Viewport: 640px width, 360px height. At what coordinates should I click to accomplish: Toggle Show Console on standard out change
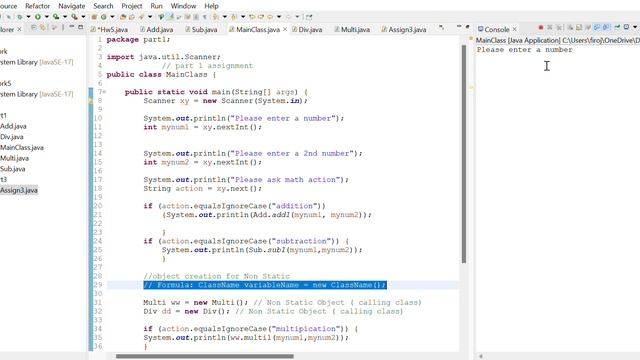click(597, 27)
